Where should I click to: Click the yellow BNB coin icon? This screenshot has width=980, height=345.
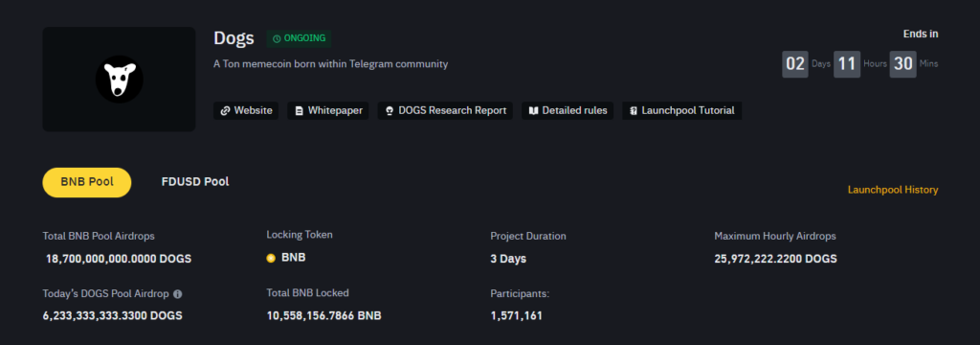pyautogui.click(x=271, y=258)
